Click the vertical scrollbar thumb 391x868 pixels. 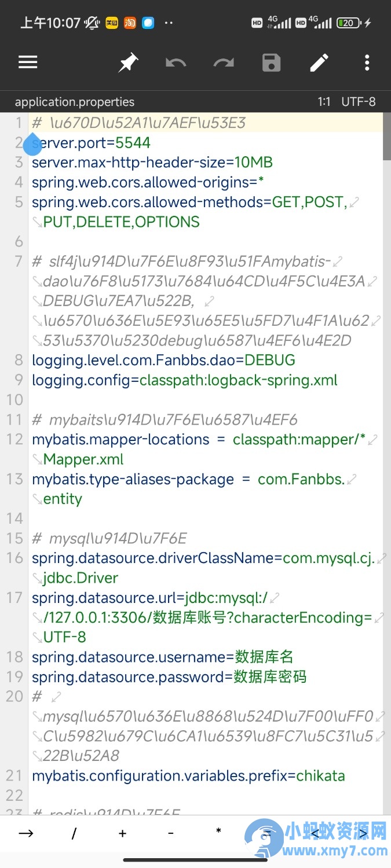click(x=387, y=137)
